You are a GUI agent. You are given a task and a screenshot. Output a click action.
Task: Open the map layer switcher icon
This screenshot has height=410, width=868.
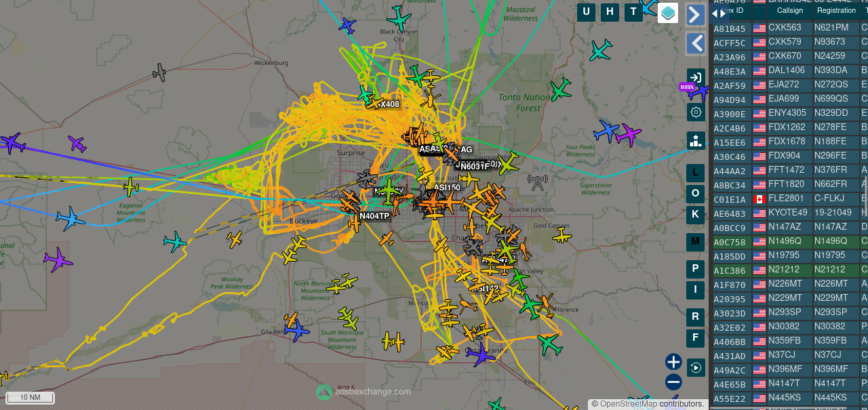pyautogui.click(x=668, y=12)
